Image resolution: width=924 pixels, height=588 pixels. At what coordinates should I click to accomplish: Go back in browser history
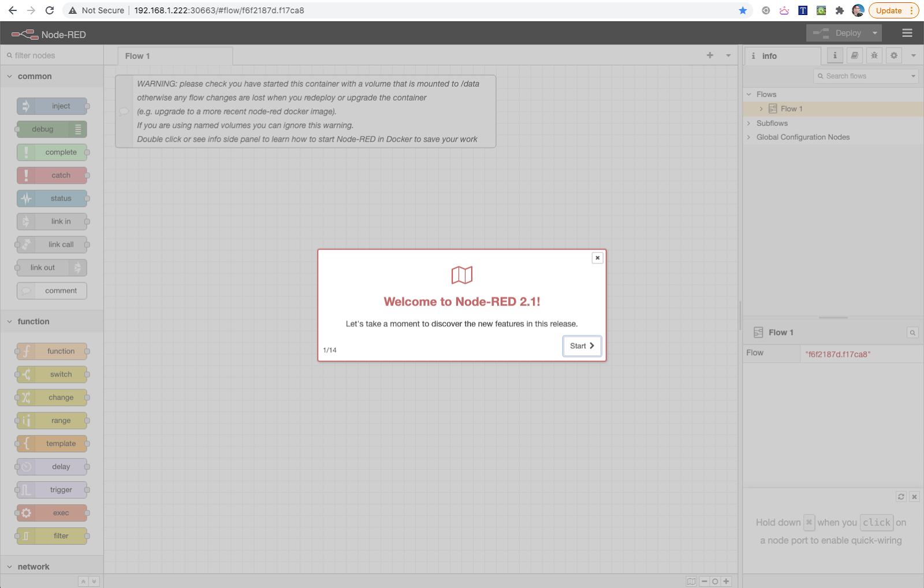coord(13,10)
